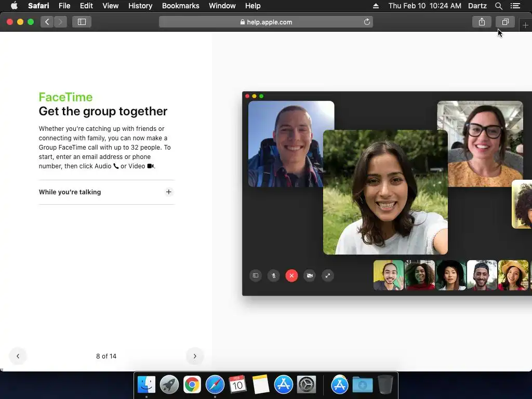Viewport: 532px width, 399px height.
Task: Open the Help menu
Action: (x=253, y=6)
